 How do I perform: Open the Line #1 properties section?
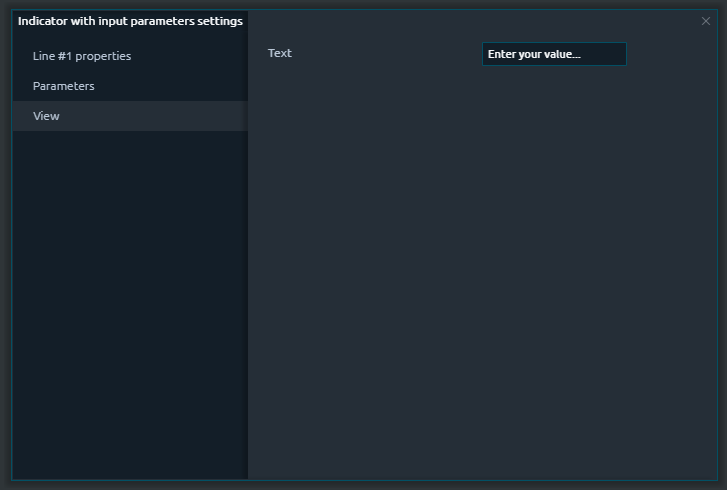(82, 56)
